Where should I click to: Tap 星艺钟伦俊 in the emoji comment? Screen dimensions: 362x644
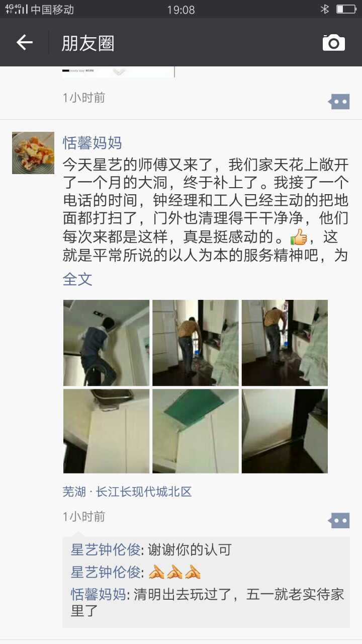106,572
